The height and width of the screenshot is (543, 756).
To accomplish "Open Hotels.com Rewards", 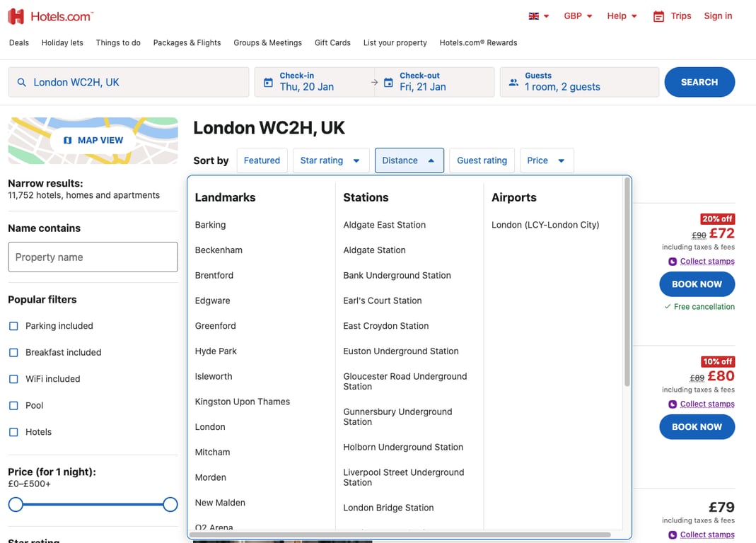I will (478, 43).
